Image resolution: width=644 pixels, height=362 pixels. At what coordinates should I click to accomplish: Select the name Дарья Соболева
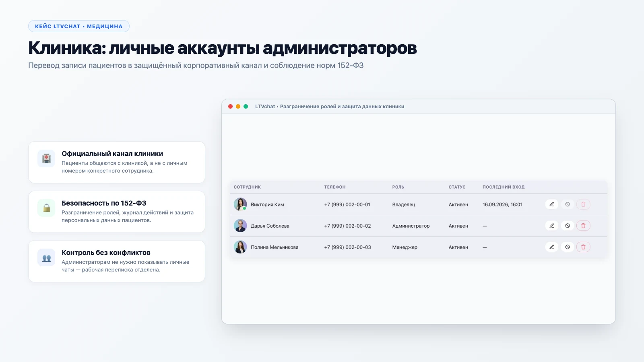point(270,226)
